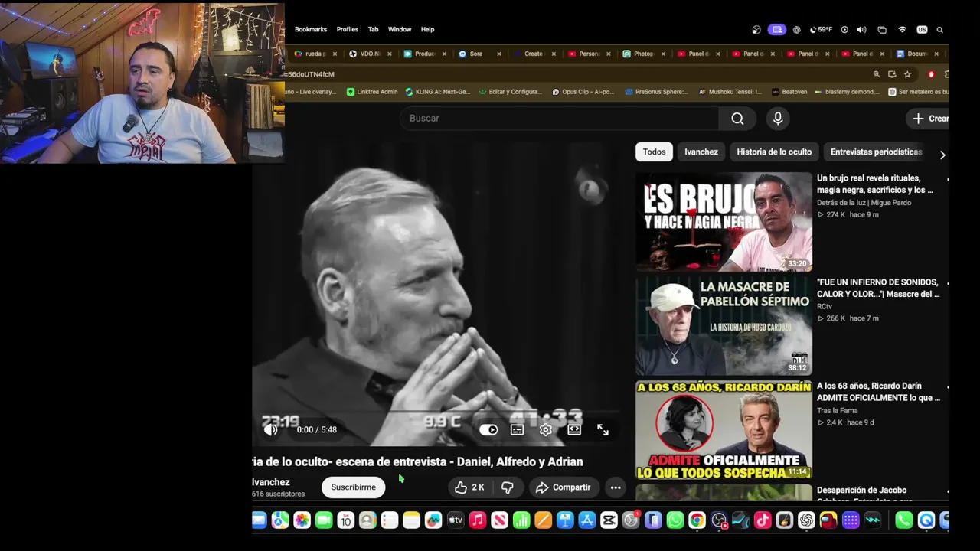The image size is (980, 551).
Task: Select the Ivanchez filter chip
Action: coord(701,152)
